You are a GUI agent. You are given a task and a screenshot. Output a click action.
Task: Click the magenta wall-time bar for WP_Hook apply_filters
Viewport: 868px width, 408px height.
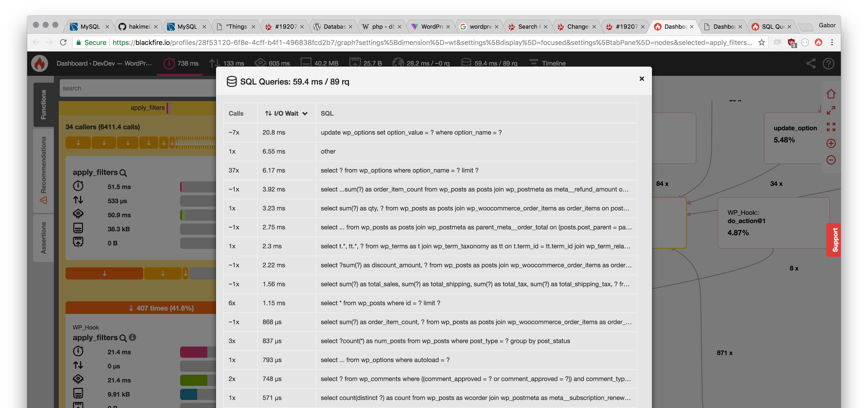[194, 352]
